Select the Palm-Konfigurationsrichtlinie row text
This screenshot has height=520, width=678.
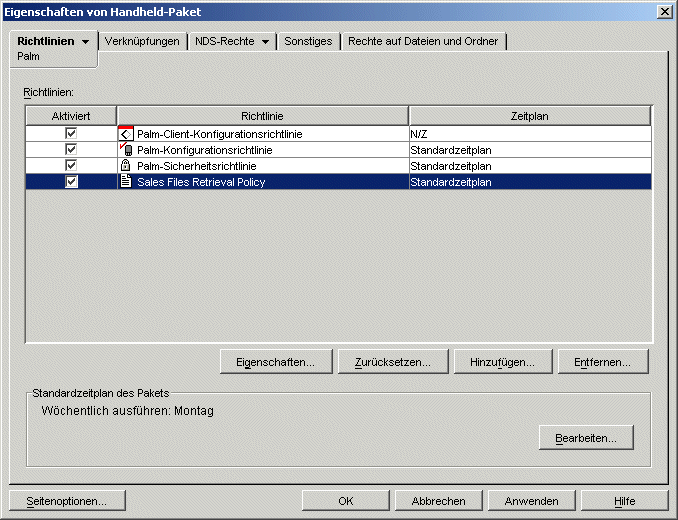[x=205, y=150]
